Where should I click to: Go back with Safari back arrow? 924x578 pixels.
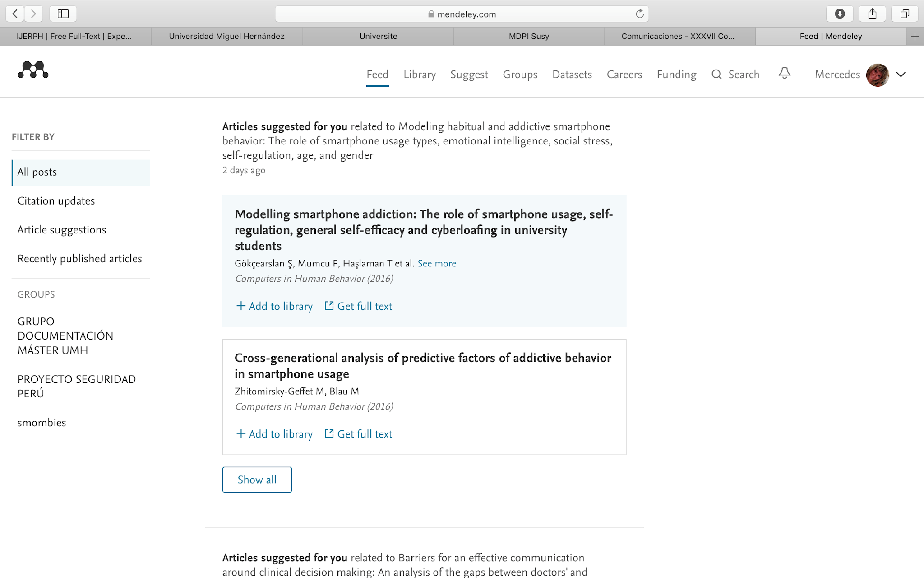click(15, 14)
